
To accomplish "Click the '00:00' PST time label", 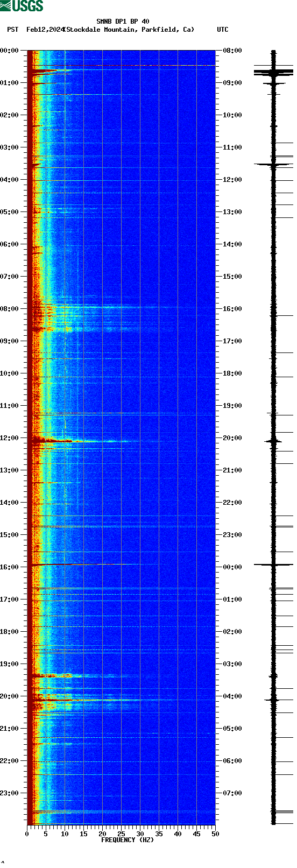I will point(10,51).
